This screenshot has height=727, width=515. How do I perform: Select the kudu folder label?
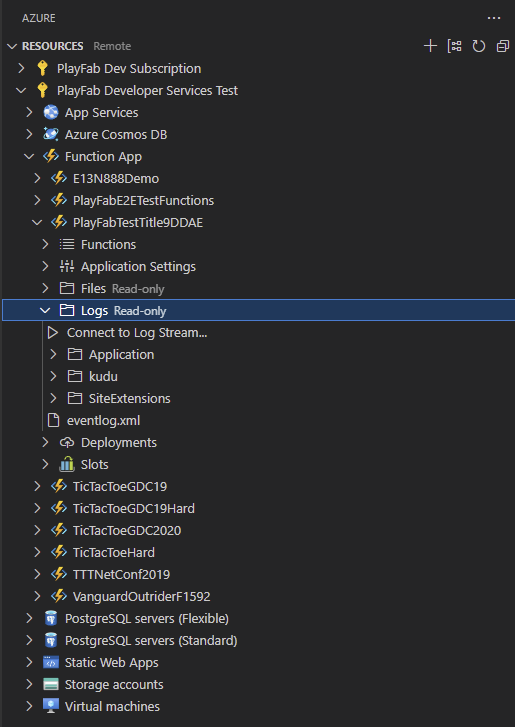[103, 376]
